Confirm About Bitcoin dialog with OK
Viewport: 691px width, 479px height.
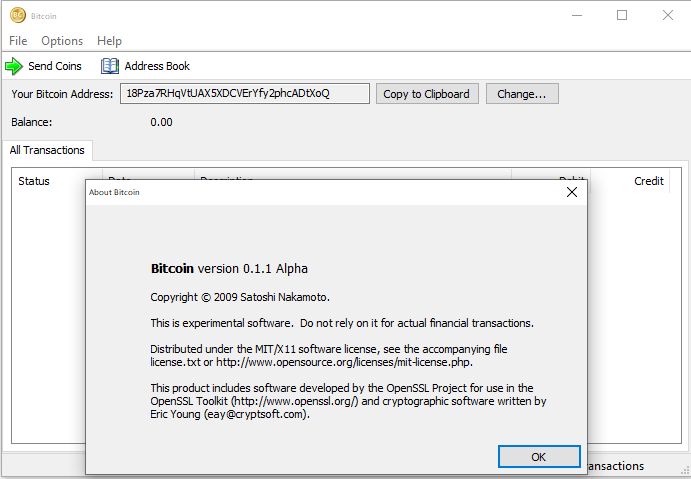539,457
